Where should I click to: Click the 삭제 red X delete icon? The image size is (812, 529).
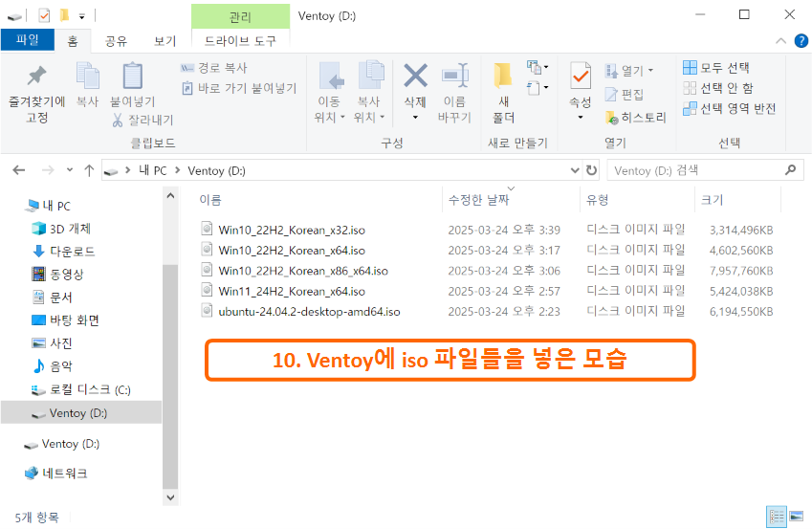tap(415, 77)
